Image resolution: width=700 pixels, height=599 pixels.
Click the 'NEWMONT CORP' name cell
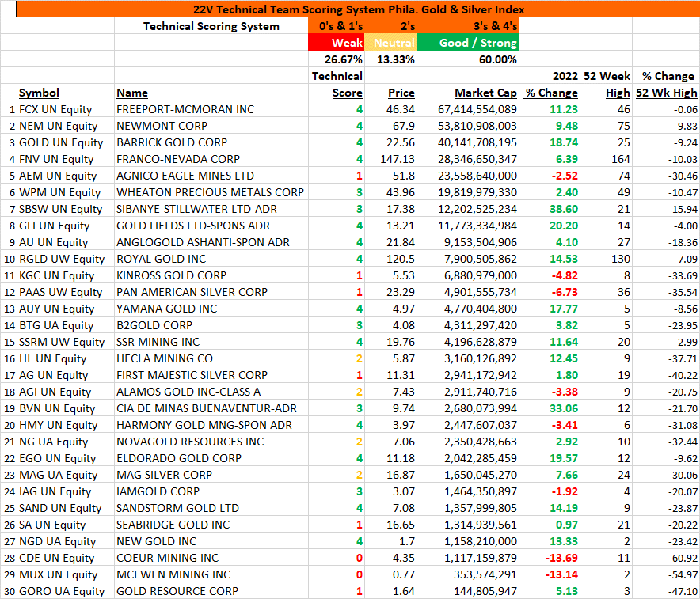pyautogui.click(x=211, y=126)
